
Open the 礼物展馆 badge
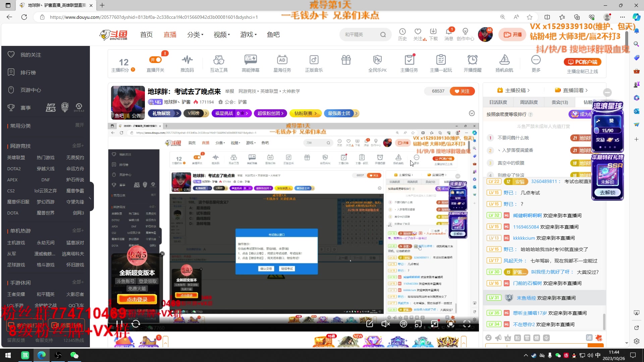[x=164, y=113]
